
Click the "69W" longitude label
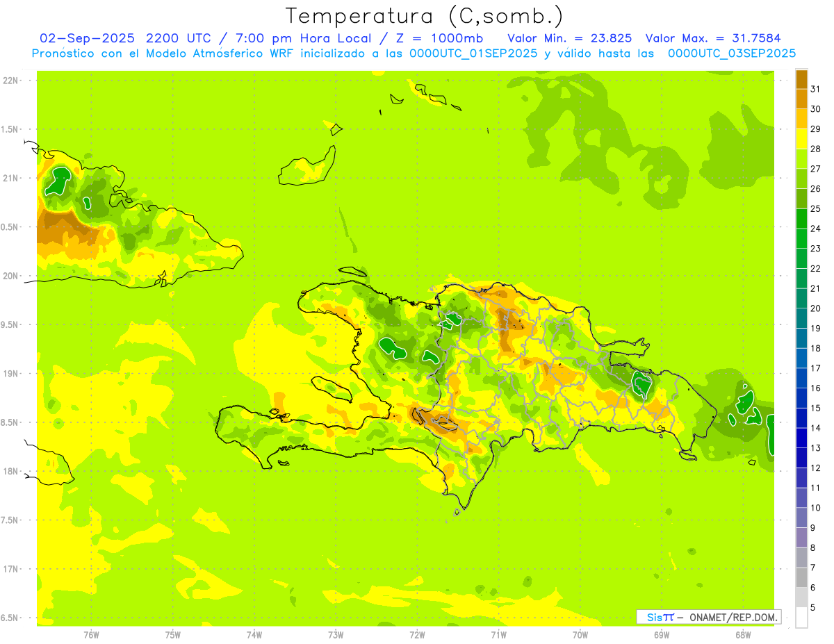pyautogui.click(x=662, y=635)
